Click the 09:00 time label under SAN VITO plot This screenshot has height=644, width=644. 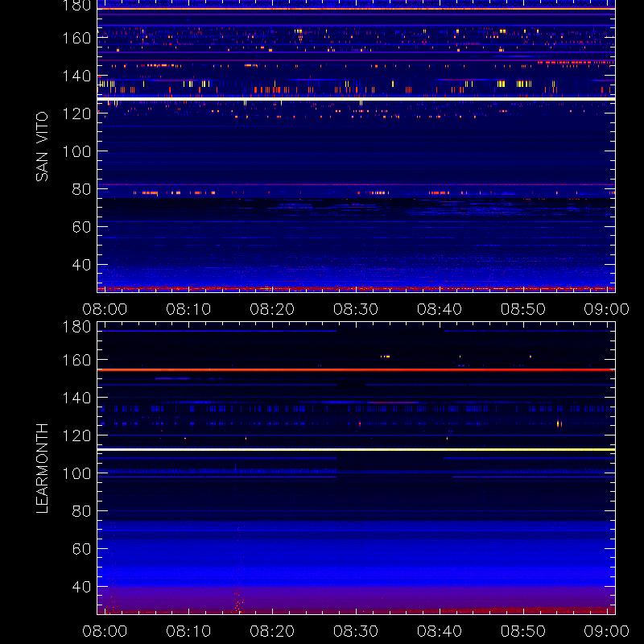pyautogui.click(x=607, y=309)
